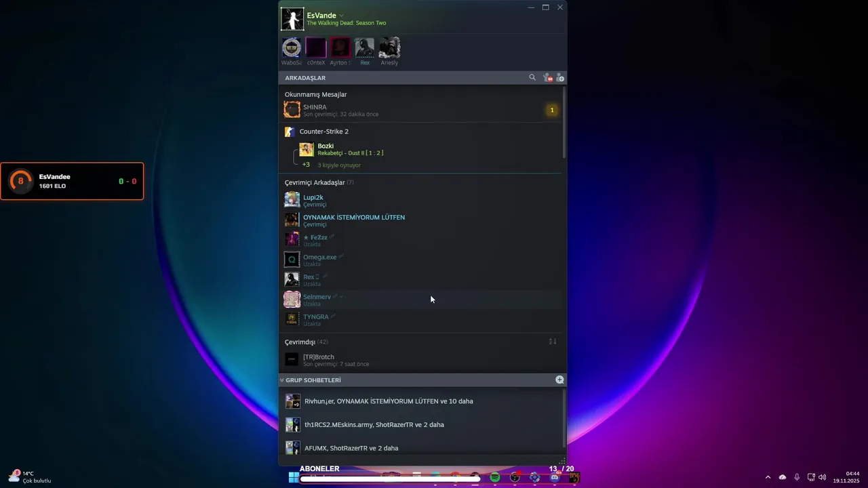Open chat with Lupi2k
The image size is (868, 488).
point(422,200)
